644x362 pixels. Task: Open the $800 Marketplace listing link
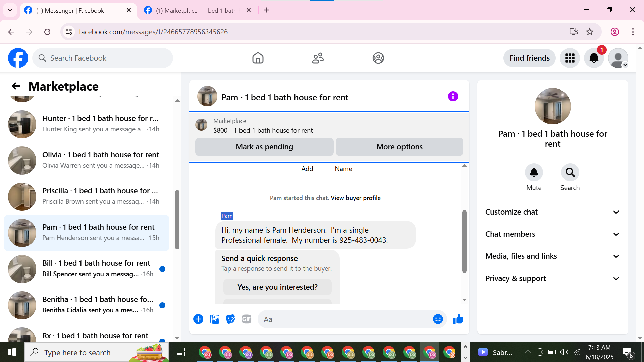[x=263, y=130]
